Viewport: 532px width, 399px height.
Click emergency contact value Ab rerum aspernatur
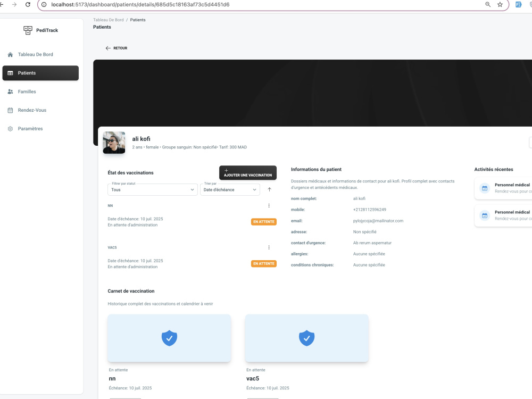(x=372, y=243)
